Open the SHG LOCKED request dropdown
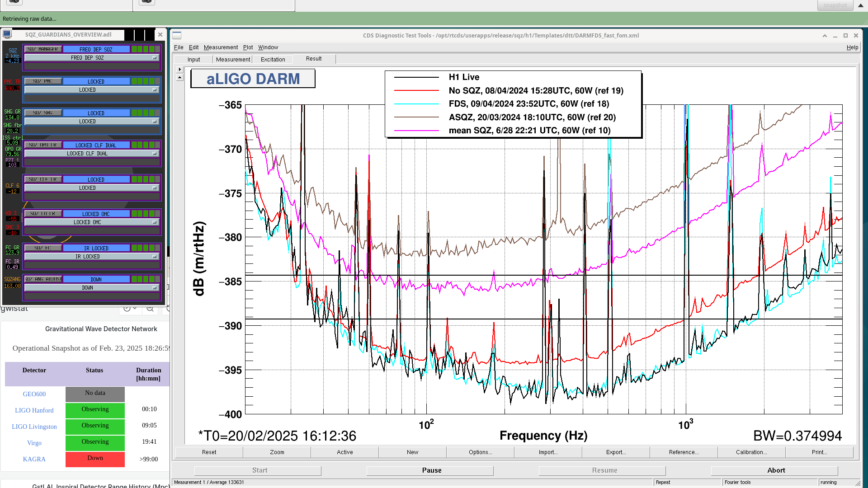 click(91, 122)
